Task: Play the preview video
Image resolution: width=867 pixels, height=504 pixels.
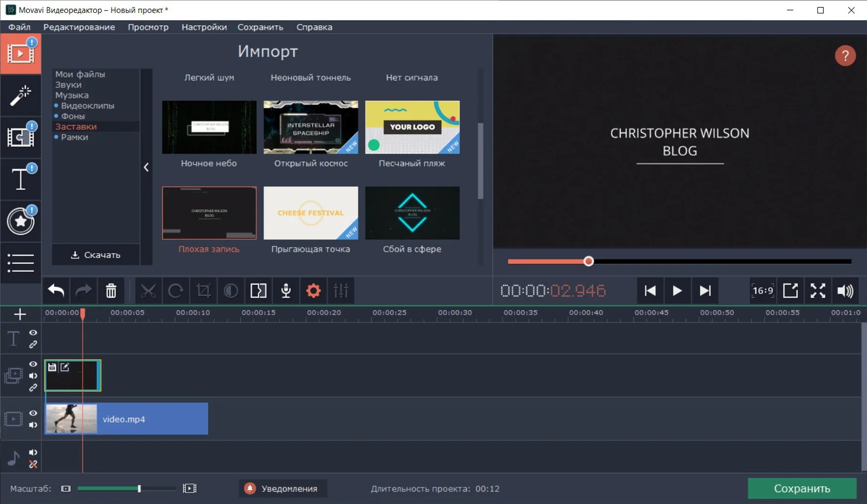Action: 677,291
